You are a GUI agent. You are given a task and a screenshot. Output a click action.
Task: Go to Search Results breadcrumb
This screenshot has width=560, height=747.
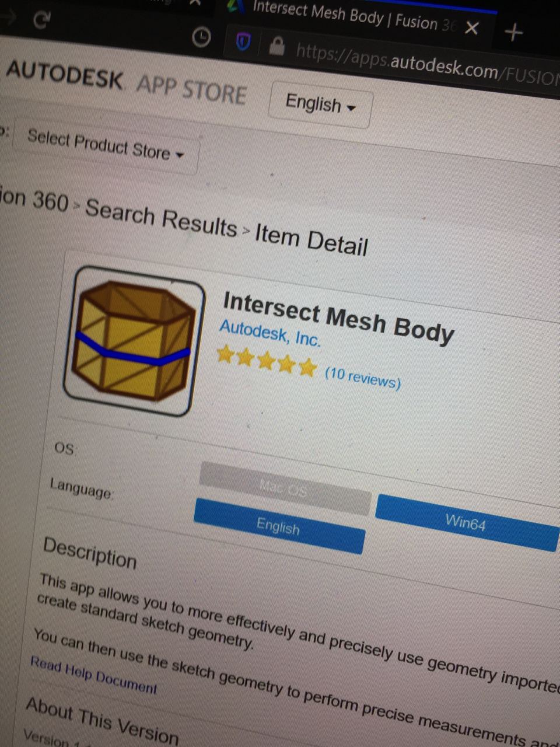(x=161, y=218)
